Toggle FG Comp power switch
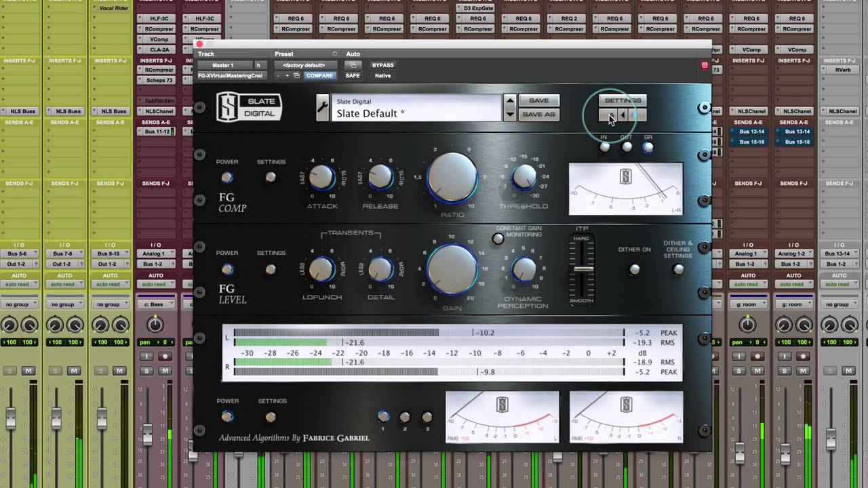Viewport: 868px width, 488px height. 227,178
